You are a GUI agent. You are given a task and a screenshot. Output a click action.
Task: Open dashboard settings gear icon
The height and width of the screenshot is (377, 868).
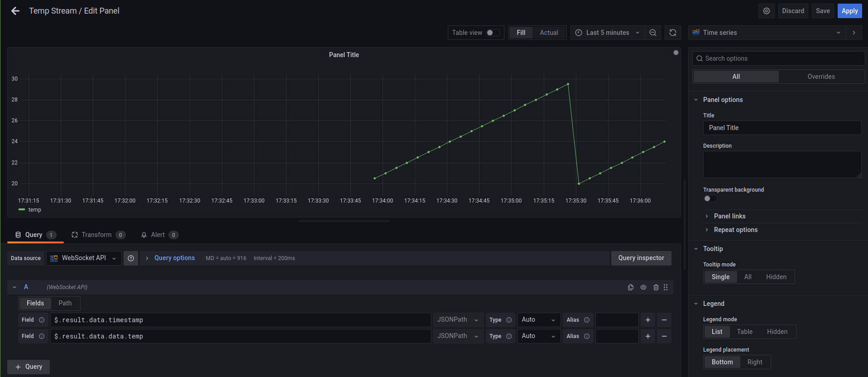click(766, 11)
